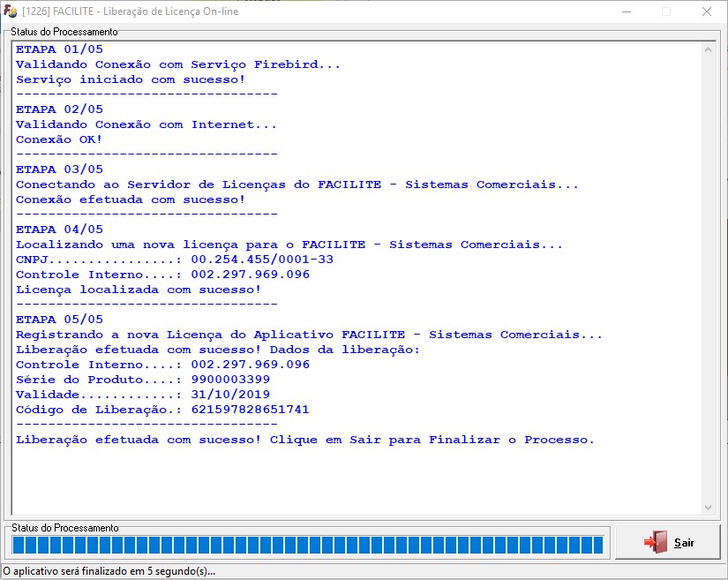The image size is (728, 580).
Task: Click "Conectando ao Servidor de Licenças" line
Action: 297,185
